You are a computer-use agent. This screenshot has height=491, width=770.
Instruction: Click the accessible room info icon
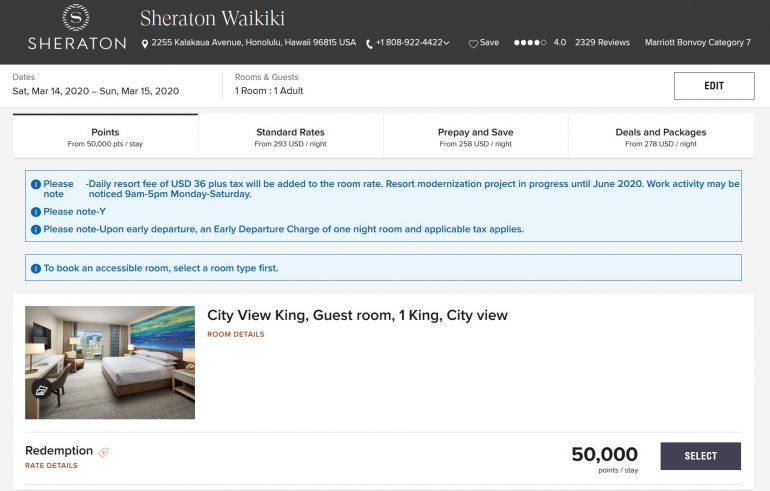[36, 268]
